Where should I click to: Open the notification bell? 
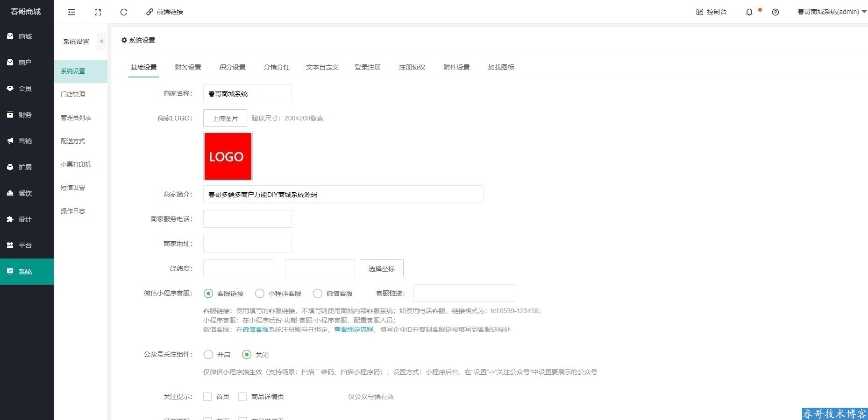(x=749, y=12)
